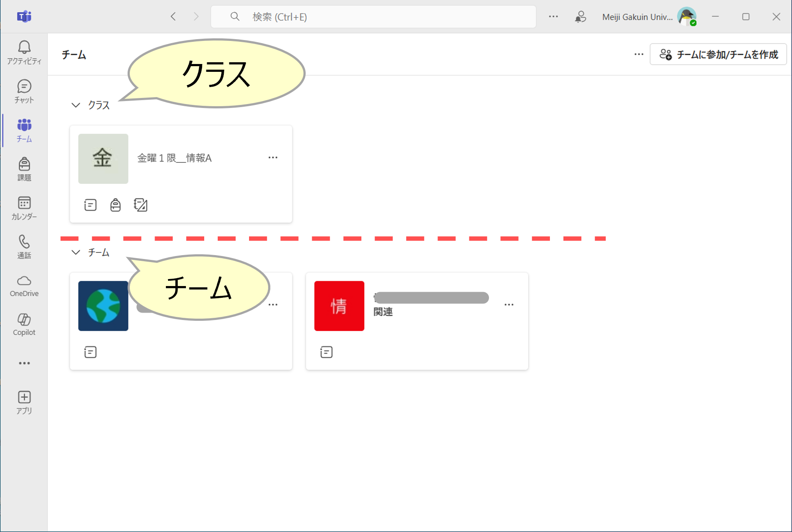
Task: Open more options for 金曜1限__情報A card
Action: (x=273, y=158)
